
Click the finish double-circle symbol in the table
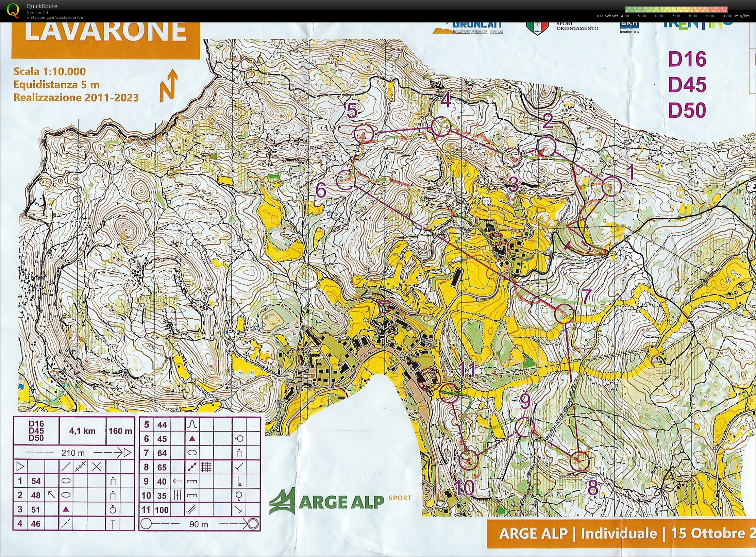(x=253, y=524)
